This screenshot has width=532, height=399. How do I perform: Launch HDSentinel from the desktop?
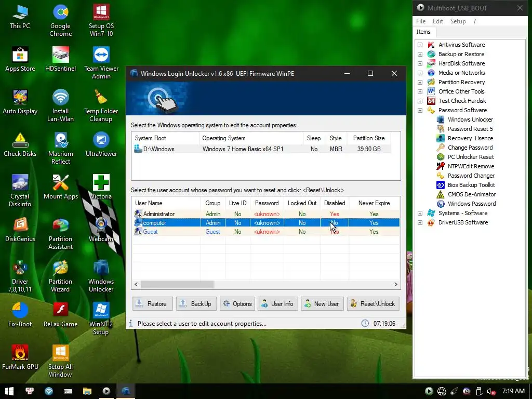(x=60, y=59)
